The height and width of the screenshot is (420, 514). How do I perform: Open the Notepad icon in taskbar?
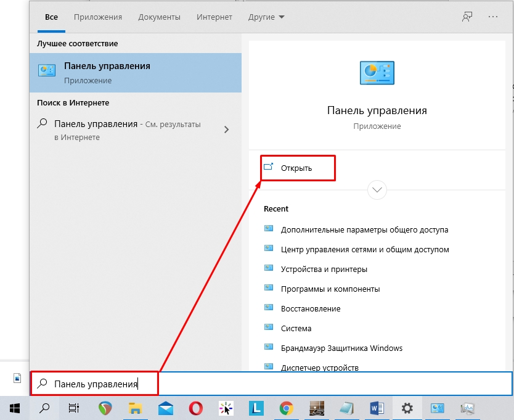click(346, 408)
